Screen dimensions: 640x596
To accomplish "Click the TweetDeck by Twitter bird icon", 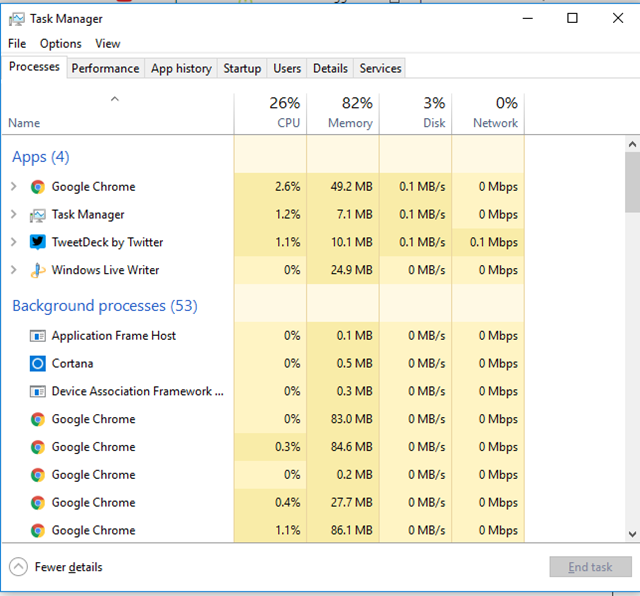I will coord(38,242).
